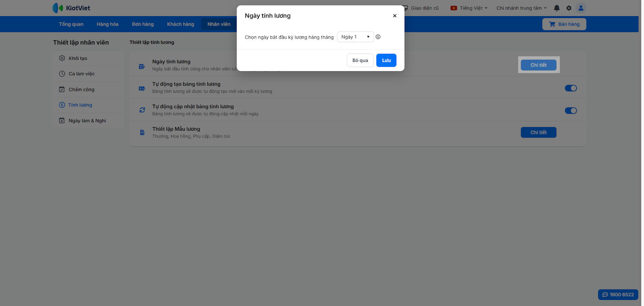
Task: Toggle Tự động tạo bảng tính lương switch
Action: pos(571,88)
